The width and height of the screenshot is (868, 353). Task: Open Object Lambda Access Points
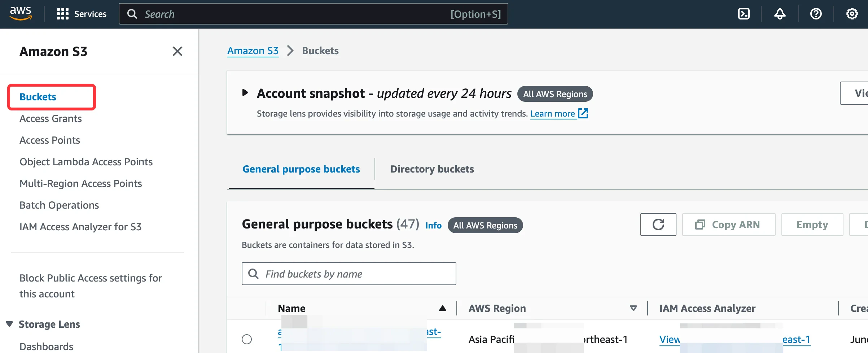(x=86, y=162)
